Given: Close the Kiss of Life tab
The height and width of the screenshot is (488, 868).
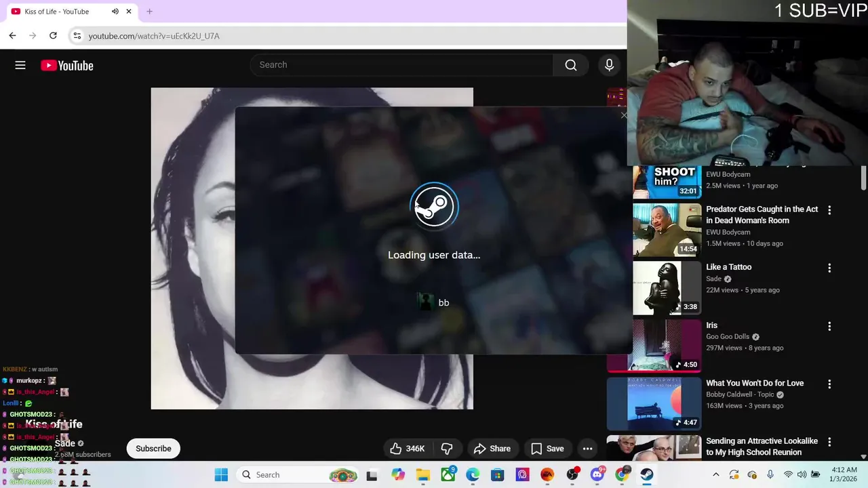Looking at the screenshot, I should click(129, 12).
